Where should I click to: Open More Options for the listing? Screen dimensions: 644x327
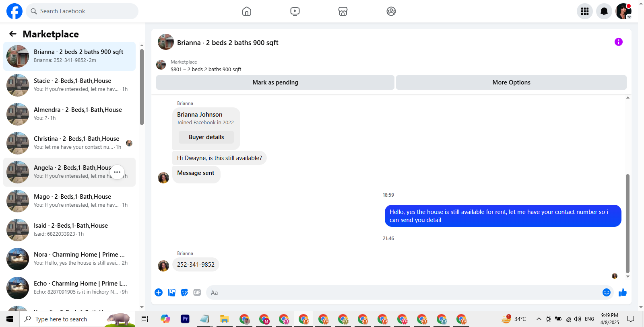(x=511, y=82)
